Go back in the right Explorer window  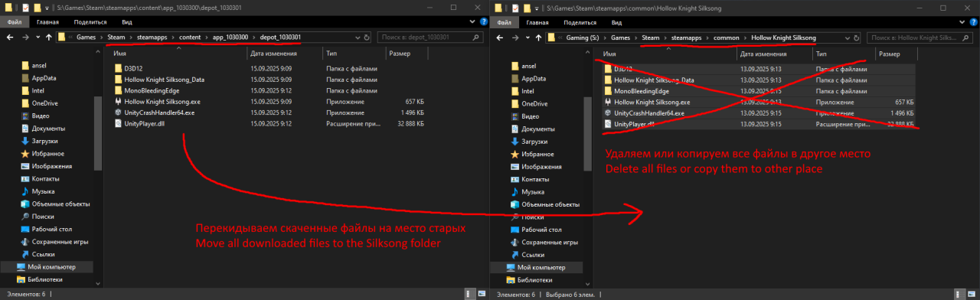[501, 37]
